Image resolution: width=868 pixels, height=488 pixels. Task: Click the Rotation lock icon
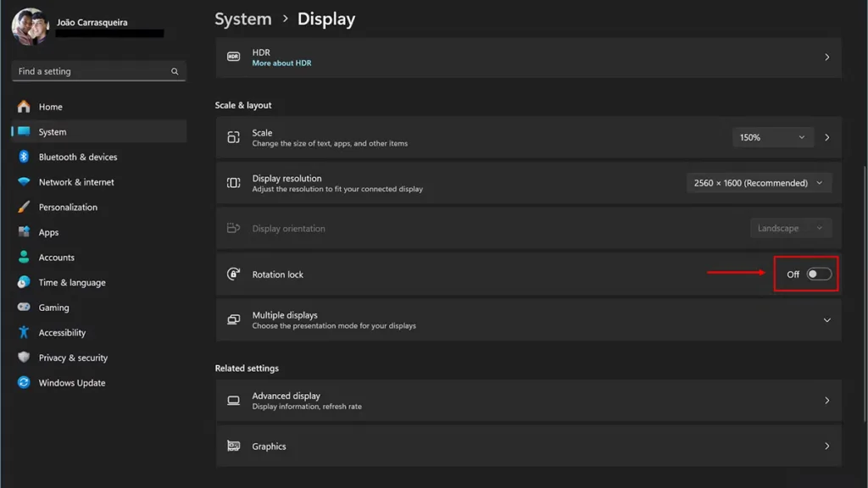(234, 274)
